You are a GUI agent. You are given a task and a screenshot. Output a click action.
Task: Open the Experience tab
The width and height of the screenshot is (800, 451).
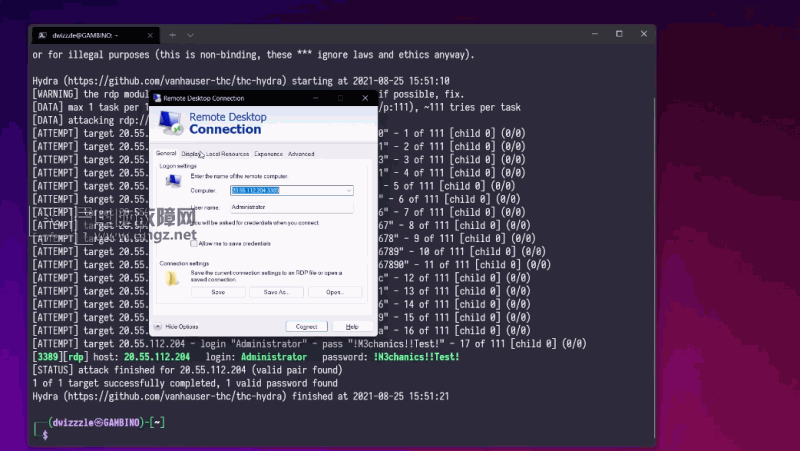click(268, 154)
